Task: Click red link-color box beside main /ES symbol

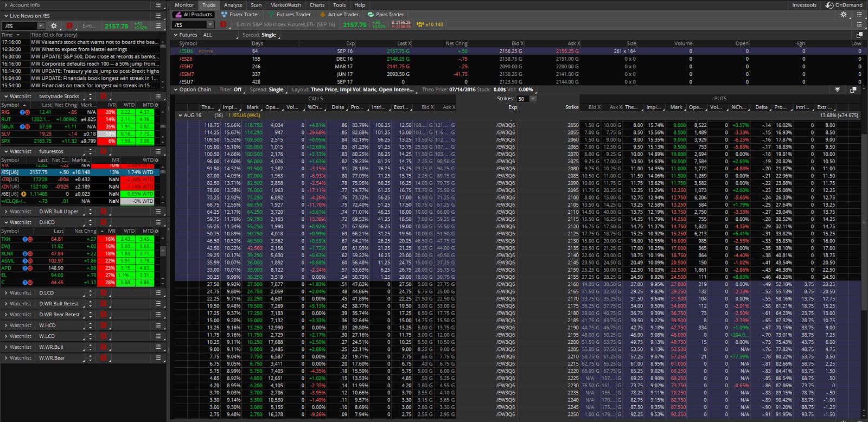Action: (x=224, y=24)
